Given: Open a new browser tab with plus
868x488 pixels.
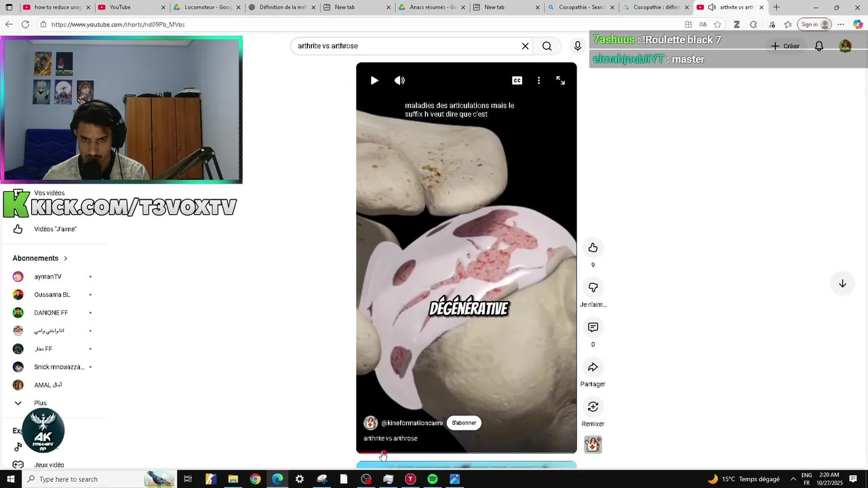Looking at the screenshot, I should point(776,7).
